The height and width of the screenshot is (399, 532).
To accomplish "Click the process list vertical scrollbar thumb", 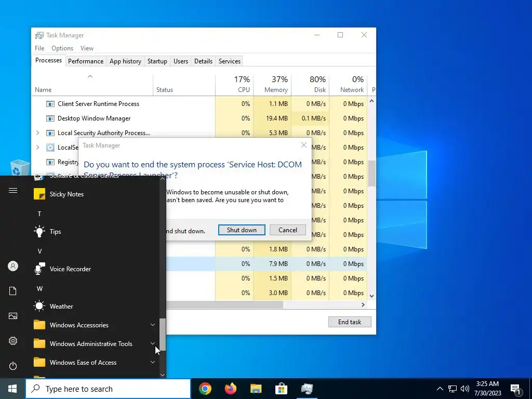I will (371, 174).
